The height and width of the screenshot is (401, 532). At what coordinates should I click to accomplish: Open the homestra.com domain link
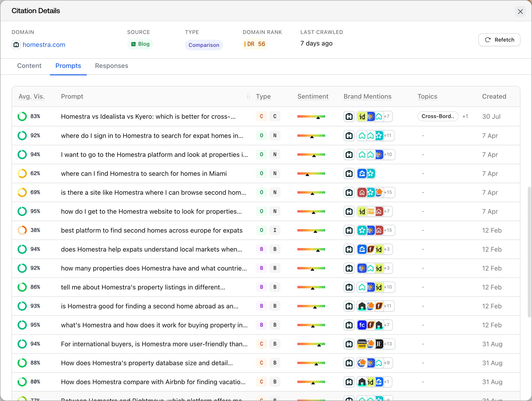click(x=44, y=45)
